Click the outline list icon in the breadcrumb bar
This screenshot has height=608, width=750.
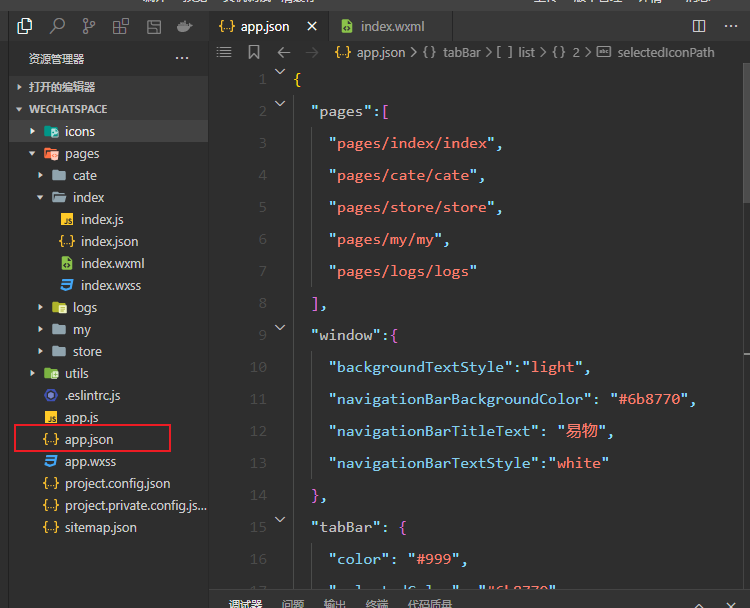(x=224, y=52)
